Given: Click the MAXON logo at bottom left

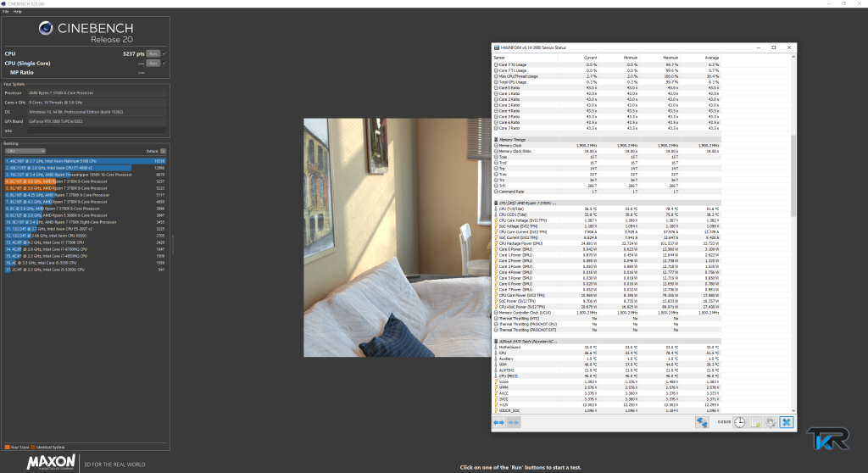Looking at the screenshot, I should pos(51,462).
